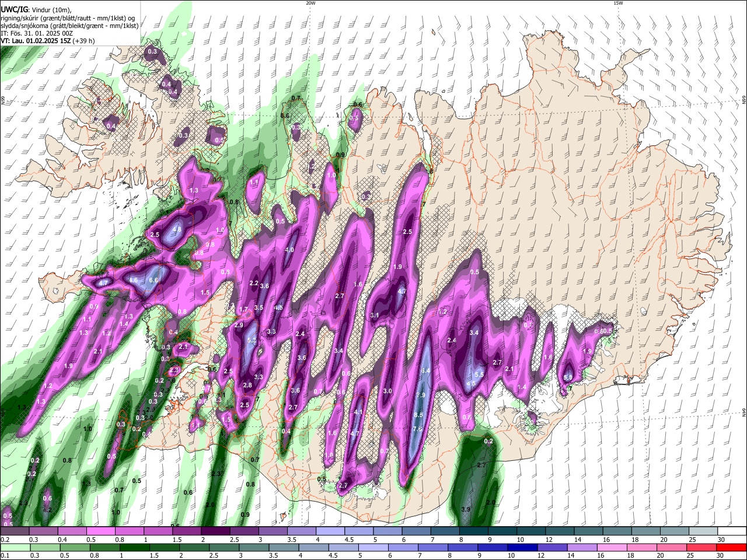Click the darkest purple swatch at 2 in snow legend
This screenshot has width=747, height=560.
(215, 531)
